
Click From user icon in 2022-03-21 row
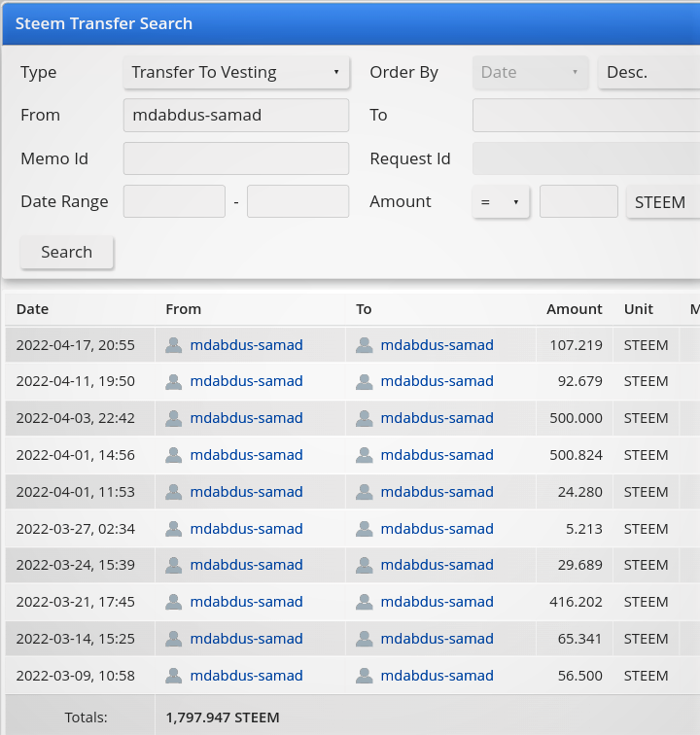coord(173,602)
